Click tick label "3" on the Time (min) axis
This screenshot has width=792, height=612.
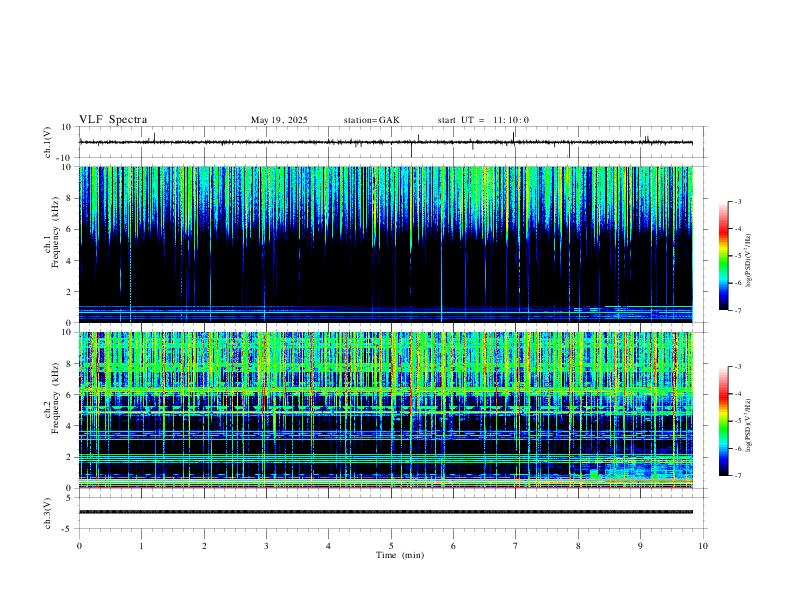pos(266,546)
